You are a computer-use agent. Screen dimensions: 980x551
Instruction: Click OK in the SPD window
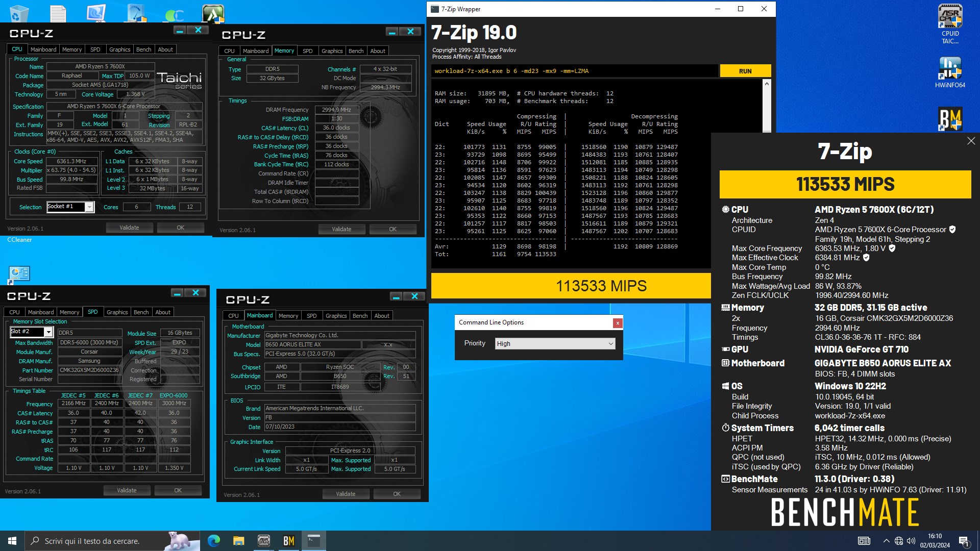click(178, 490)
